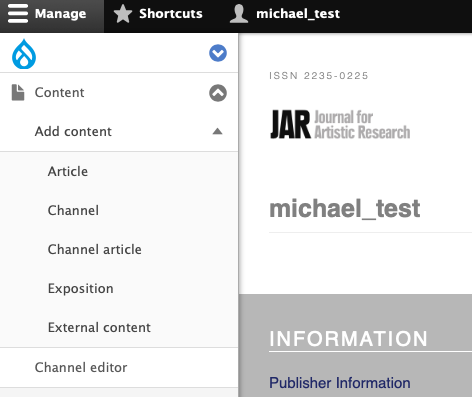Choose Exposition menu entry
This screenshot has height=397, width=472.
pyautogui.click(x=81, y=288)
